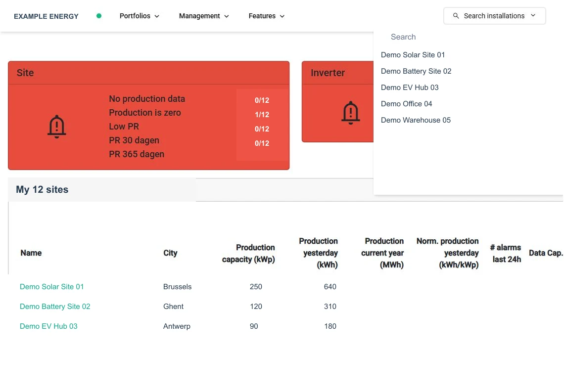The image size is (564, 392).
Task: Sort by Production yesterday (kWh) header
Action: 318,253
